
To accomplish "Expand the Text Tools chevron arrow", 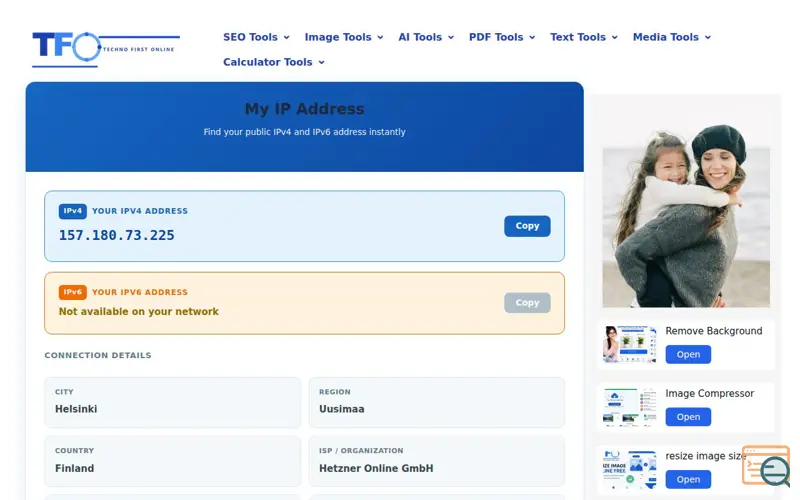I will (614, 37).
